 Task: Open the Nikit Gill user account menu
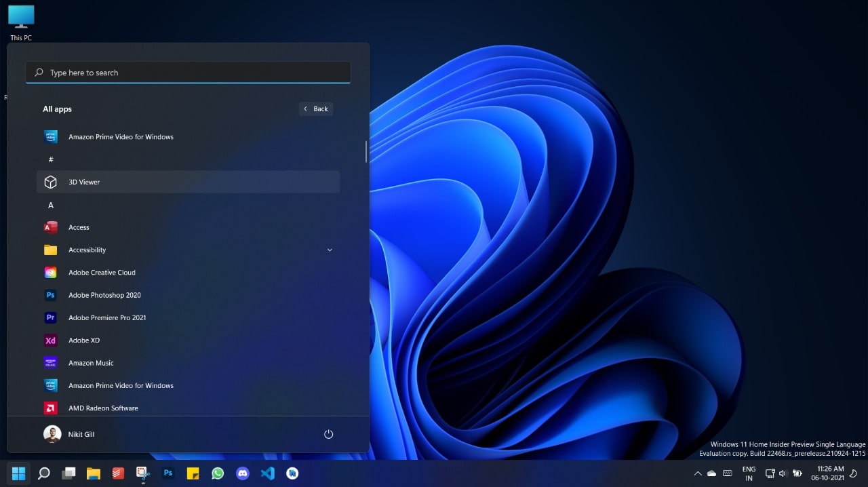(x=69, y=434)
